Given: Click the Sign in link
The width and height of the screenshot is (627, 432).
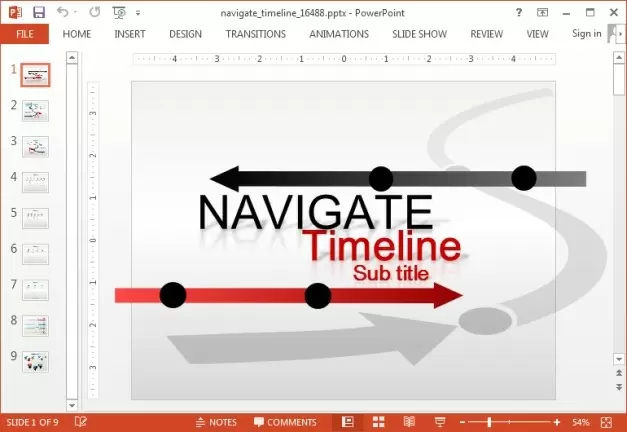Looking at the screenshot, I should [586, 34].
